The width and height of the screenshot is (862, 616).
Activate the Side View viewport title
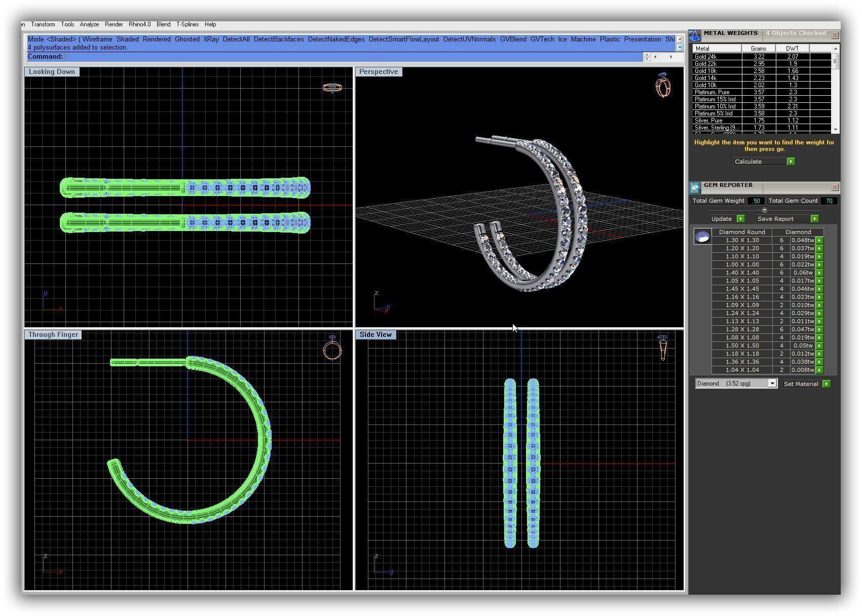pos(376,334)
